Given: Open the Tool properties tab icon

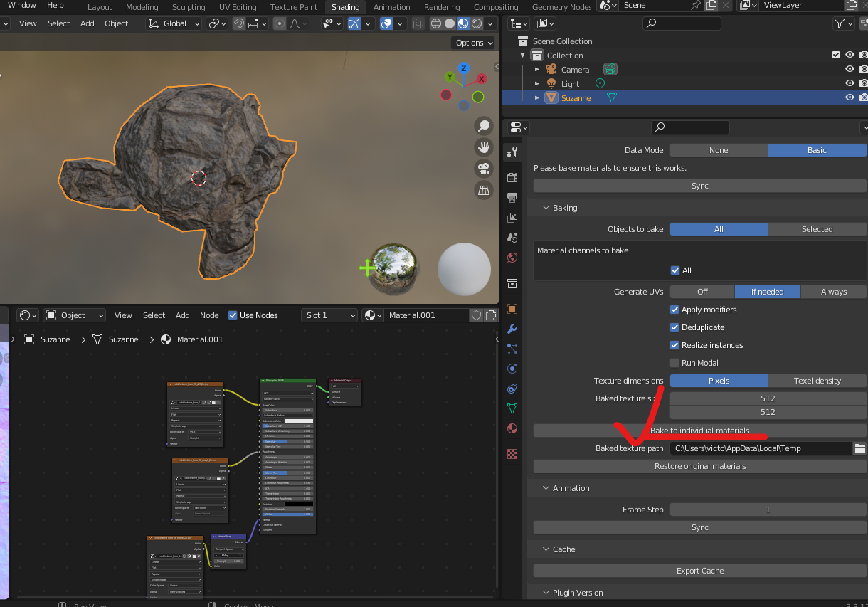Looking at the screenshot, I should click(512, 152).
